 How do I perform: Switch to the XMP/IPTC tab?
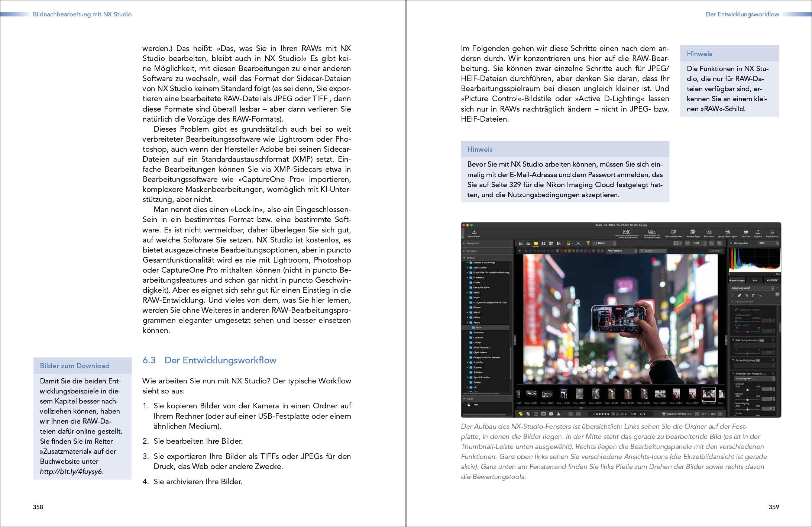772,280
